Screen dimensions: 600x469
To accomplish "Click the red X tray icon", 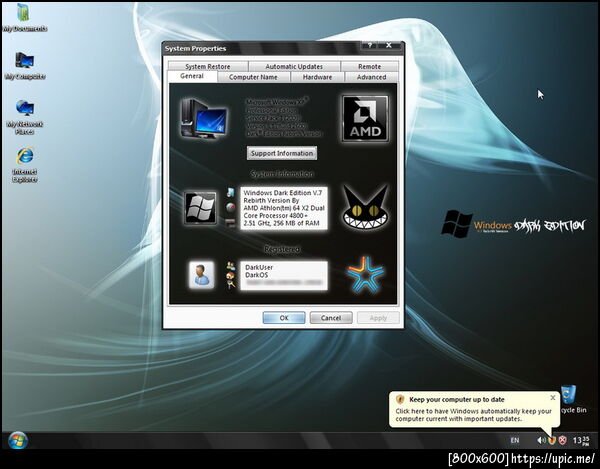I will (x=562, y=440).
